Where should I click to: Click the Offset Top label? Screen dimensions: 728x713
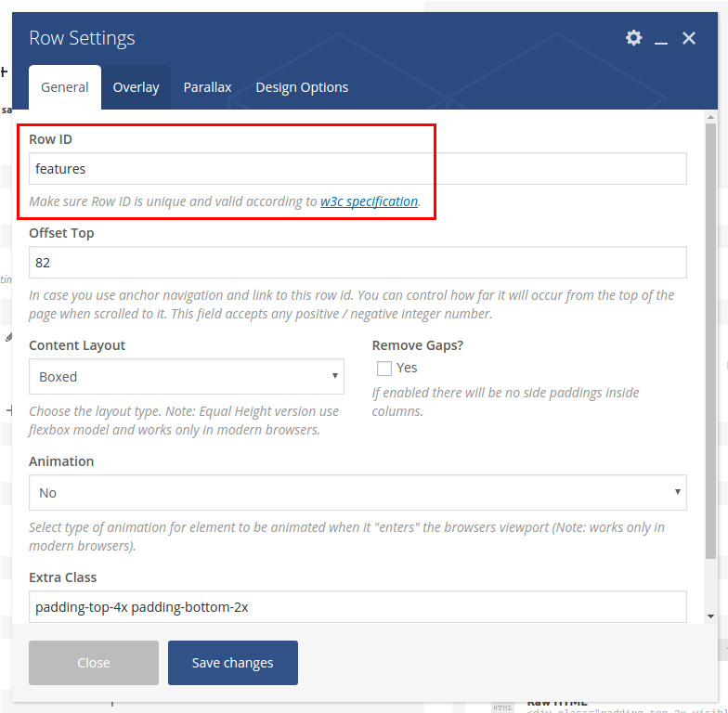click(61, 233)
